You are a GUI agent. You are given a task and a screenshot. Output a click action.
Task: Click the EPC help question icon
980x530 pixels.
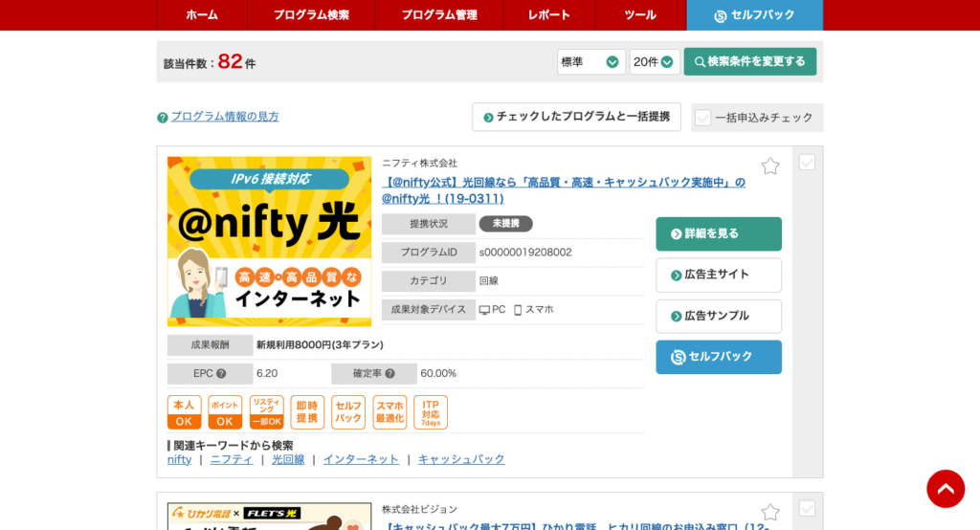tap(221, 374)
